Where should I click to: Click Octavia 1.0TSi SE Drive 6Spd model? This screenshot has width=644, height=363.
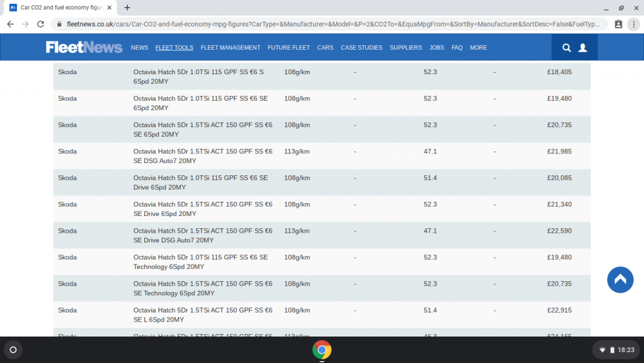point(200,182)
